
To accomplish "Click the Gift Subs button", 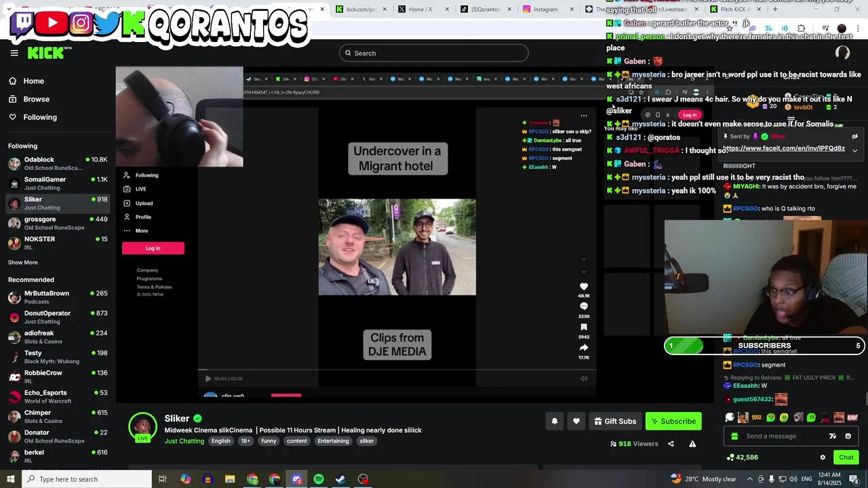I will tap(615, 421).
